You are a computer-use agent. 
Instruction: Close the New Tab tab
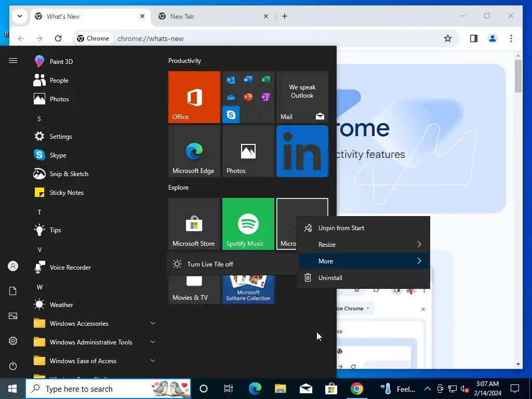(266, 16)
